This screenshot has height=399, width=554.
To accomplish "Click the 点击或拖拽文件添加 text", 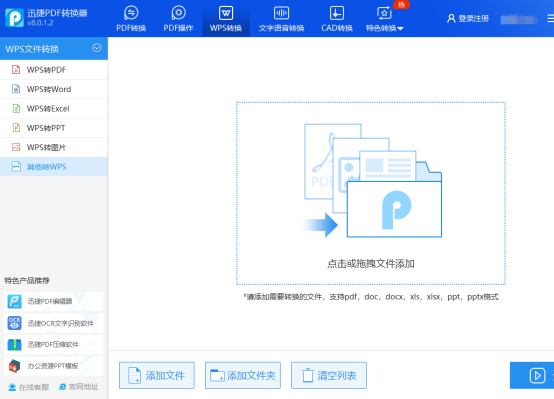I will click(371, 264).
